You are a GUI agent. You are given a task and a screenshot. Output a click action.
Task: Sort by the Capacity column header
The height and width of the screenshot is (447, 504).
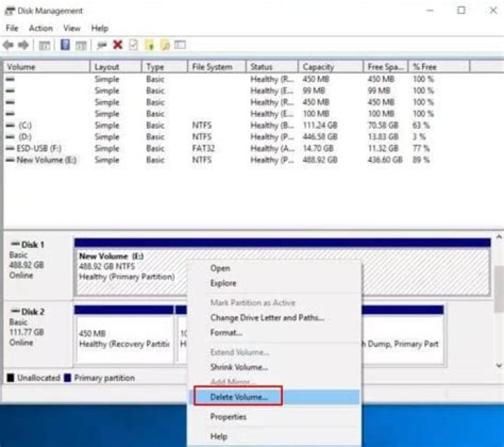click(330, 67)
